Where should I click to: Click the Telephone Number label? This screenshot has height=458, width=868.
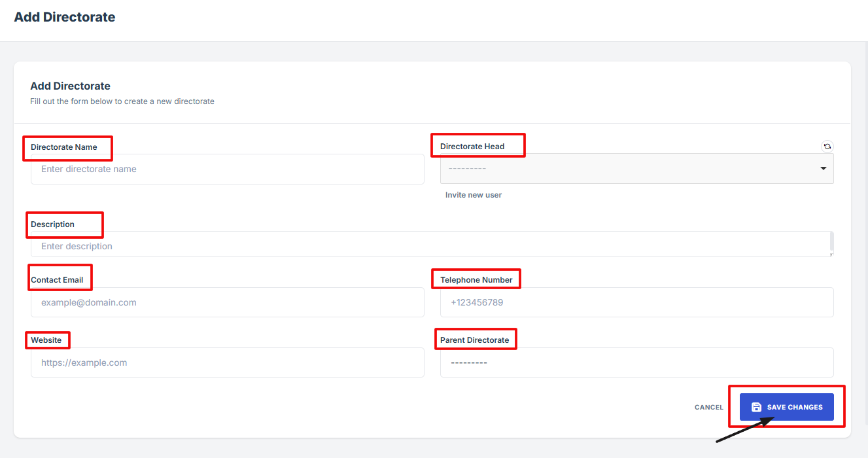tap(476, 280)
